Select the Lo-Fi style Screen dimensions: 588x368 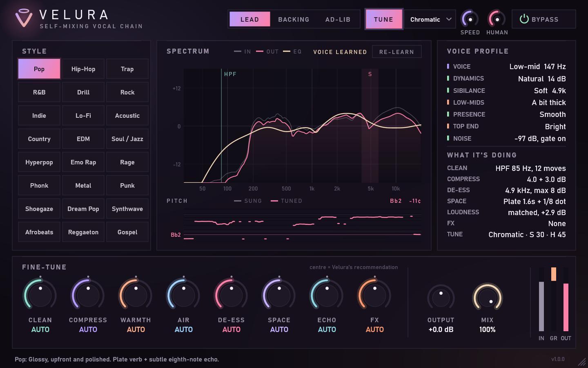pos(83,115)
